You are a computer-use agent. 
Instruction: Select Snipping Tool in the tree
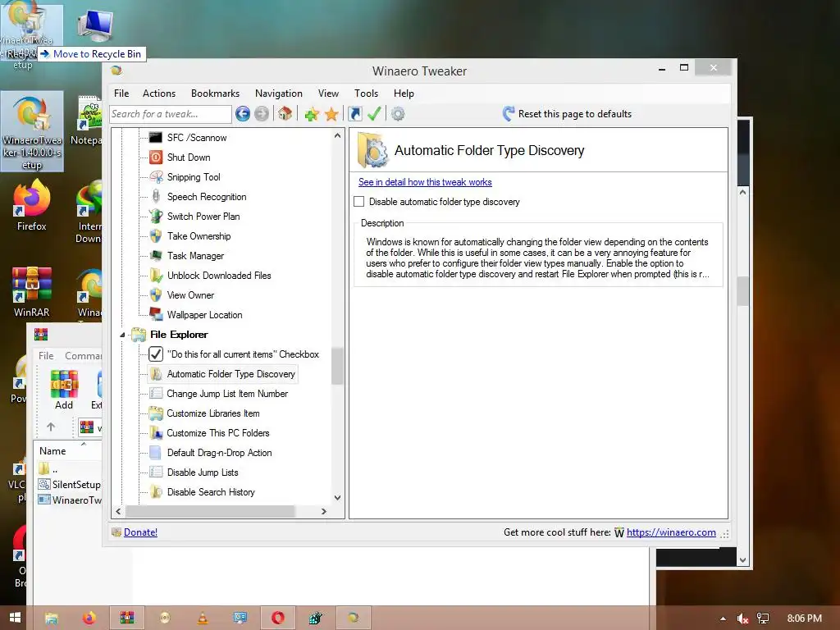(194, 177)
